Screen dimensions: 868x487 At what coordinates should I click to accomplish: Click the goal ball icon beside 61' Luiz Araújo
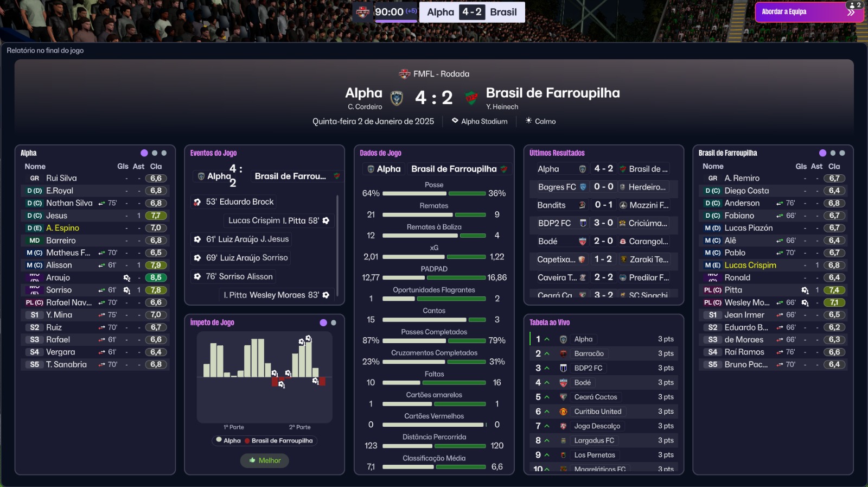[x=197, y=239]
